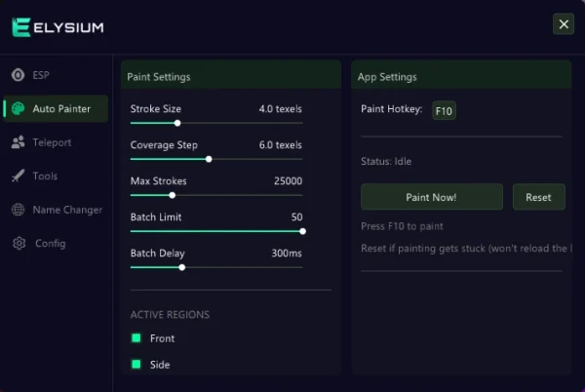Screen dimensions: 585x392
Task: Click the 25000 max strokes value
Action: pyautogui.click(x=288, y=181)
